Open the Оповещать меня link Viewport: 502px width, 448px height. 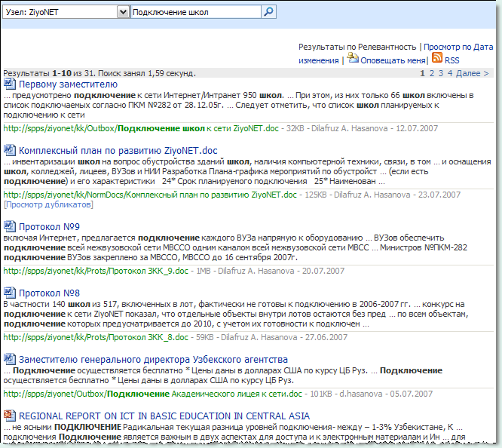393,60
